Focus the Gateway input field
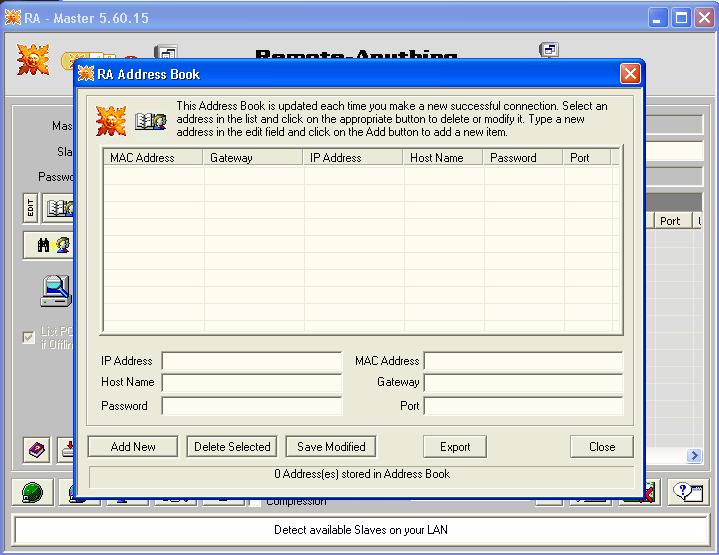Viewport: 719px width, 555px height. pos(523,382)
